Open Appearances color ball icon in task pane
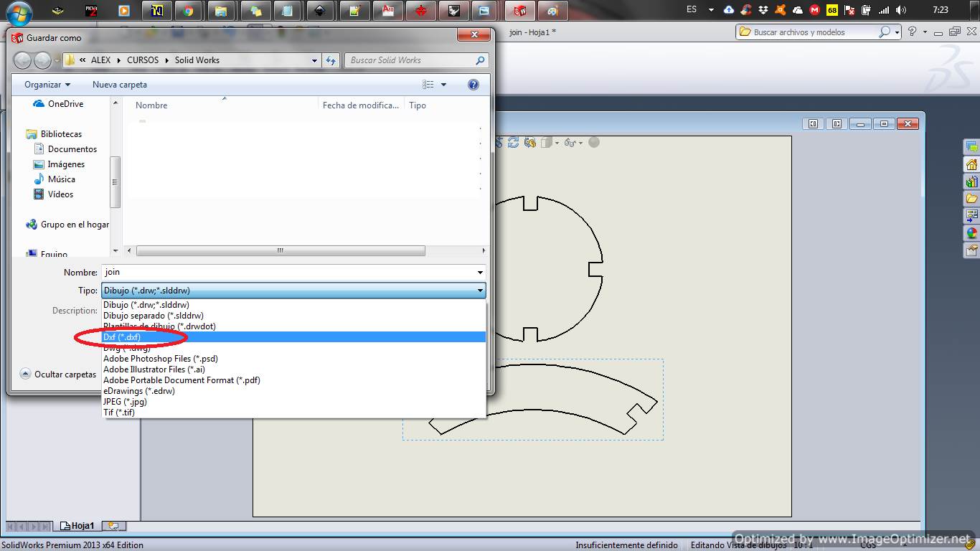This screenshot has width=980, height=551. (972, 233)
